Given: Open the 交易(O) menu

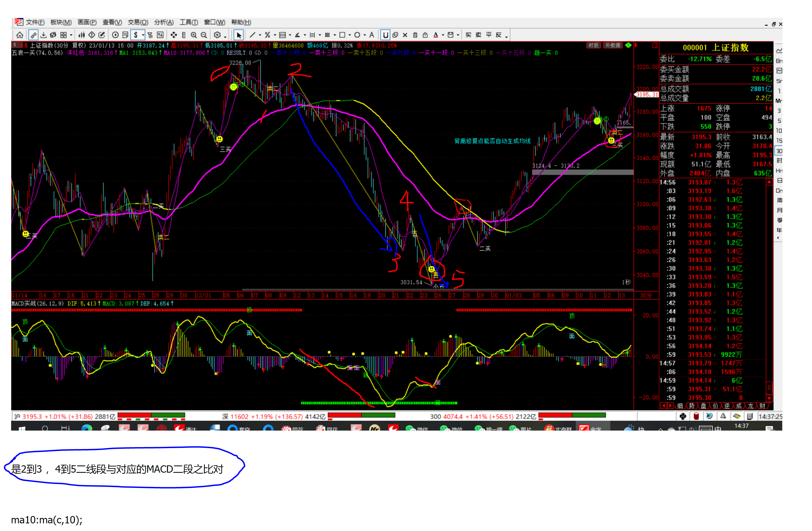Looking at the screenshot, I should point(138,22).
